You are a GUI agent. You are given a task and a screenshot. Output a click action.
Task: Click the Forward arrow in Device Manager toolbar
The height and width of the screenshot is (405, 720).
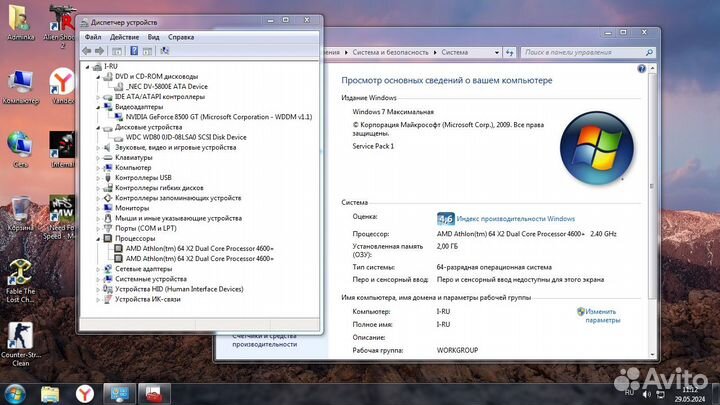[100, 51]
